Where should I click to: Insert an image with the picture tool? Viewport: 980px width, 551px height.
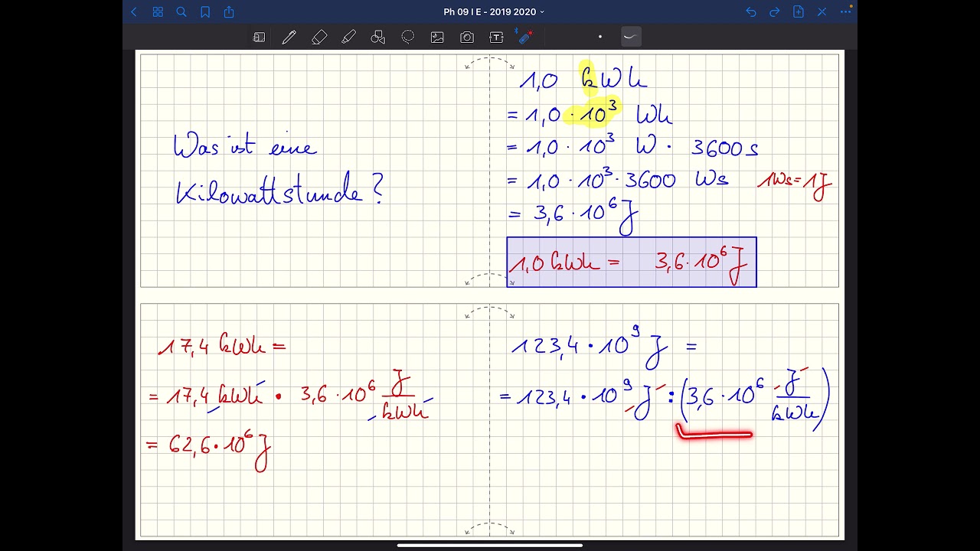pos(437,37)
